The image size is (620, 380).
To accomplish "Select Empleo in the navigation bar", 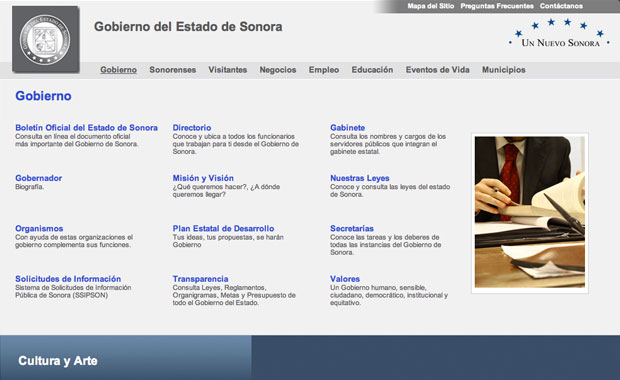I will pyautogui.click(x=324, y=70).
